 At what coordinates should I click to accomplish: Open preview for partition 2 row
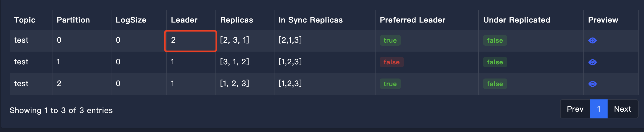click(x=592, y=84)
